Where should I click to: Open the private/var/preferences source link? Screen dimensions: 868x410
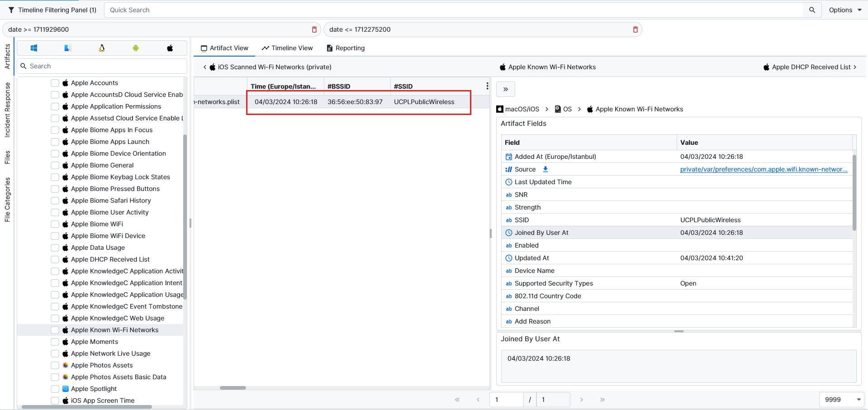pos(764,169)
